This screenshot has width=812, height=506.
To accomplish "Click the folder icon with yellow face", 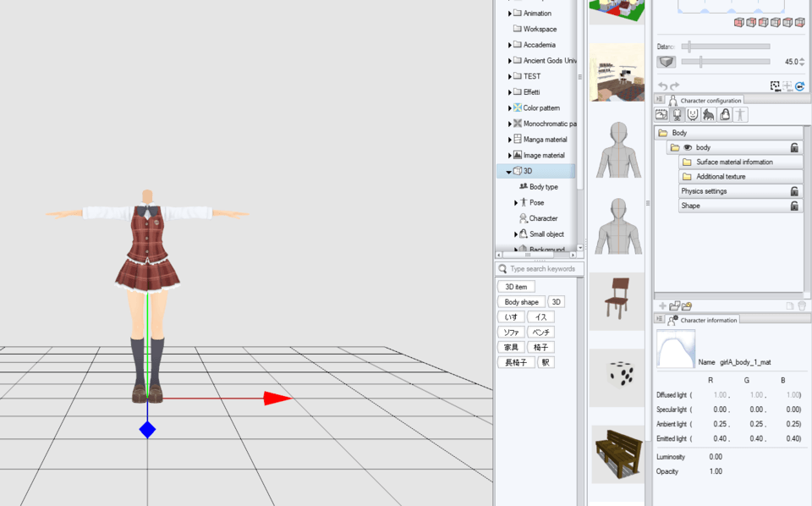I will point(687,306).
